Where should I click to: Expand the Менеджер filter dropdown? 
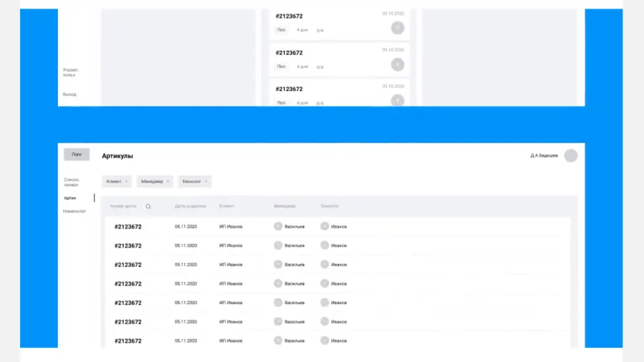click(155, 182)
